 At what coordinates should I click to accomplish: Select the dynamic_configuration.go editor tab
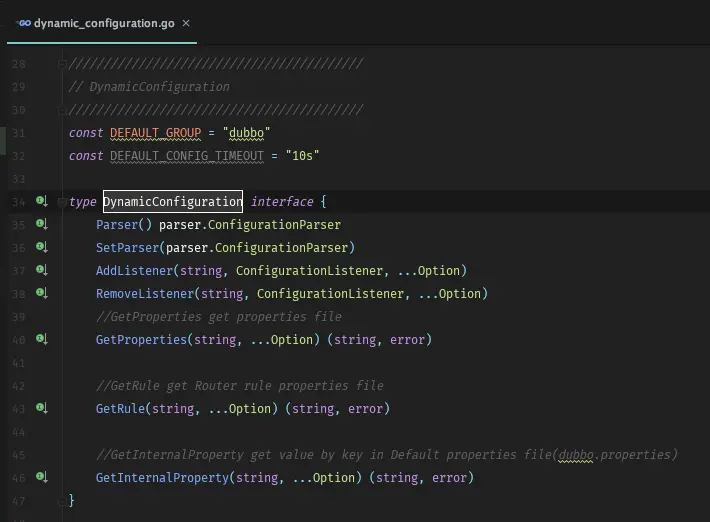102,23
